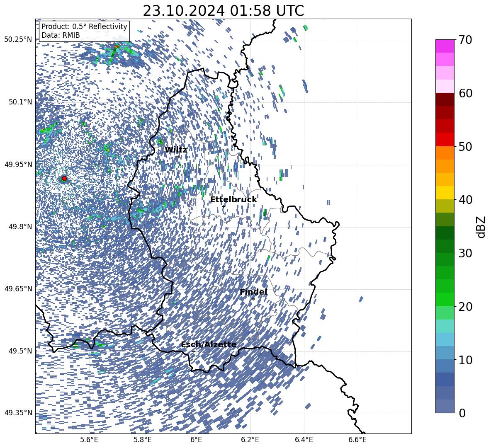
Task: Click the Ettelbruck station cross marker
Action: [224, 206]
